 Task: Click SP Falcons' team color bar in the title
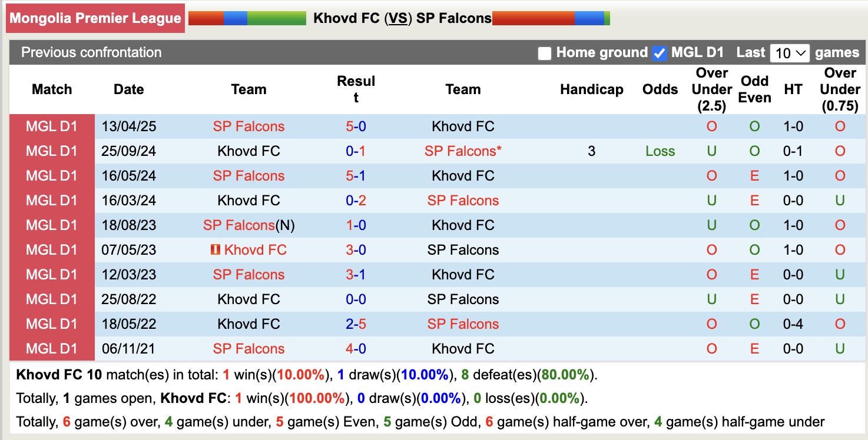click(550, 17)
